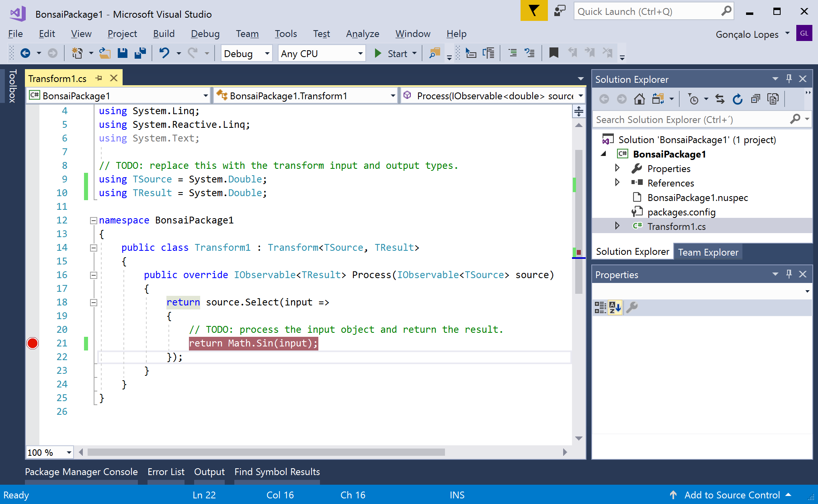Open the Process member navigation dropdown
818x504 pixels.
pos(493,96)
